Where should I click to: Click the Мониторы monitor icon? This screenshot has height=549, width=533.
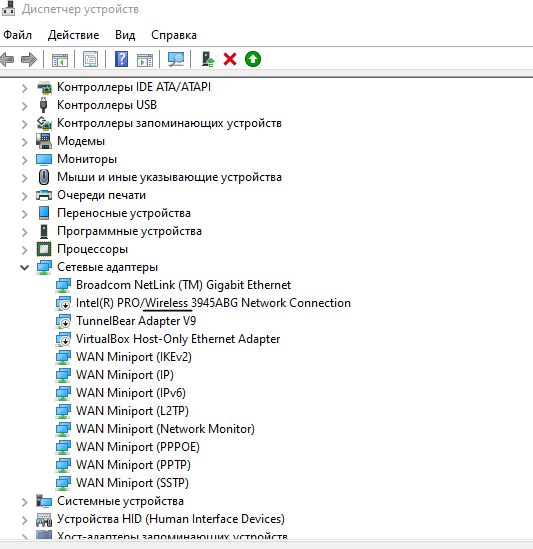(x=44, y=159)
